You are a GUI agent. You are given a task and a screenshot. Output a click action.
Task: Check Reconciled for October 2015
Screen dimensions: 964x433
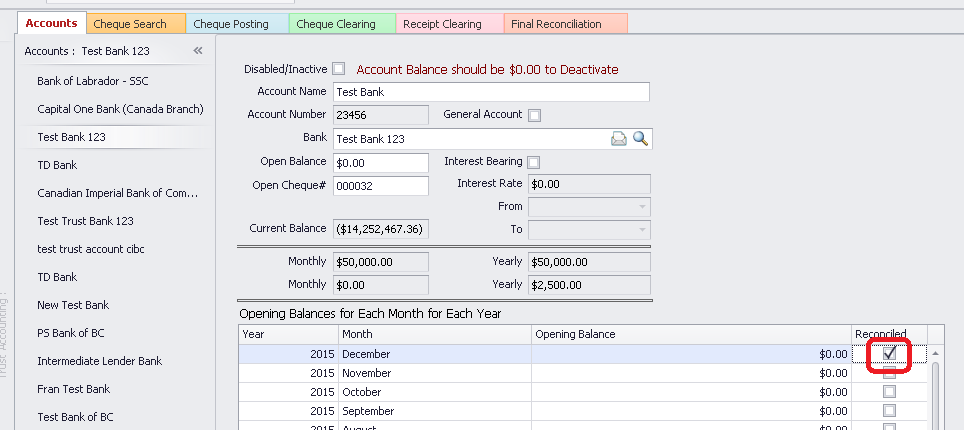889,392
